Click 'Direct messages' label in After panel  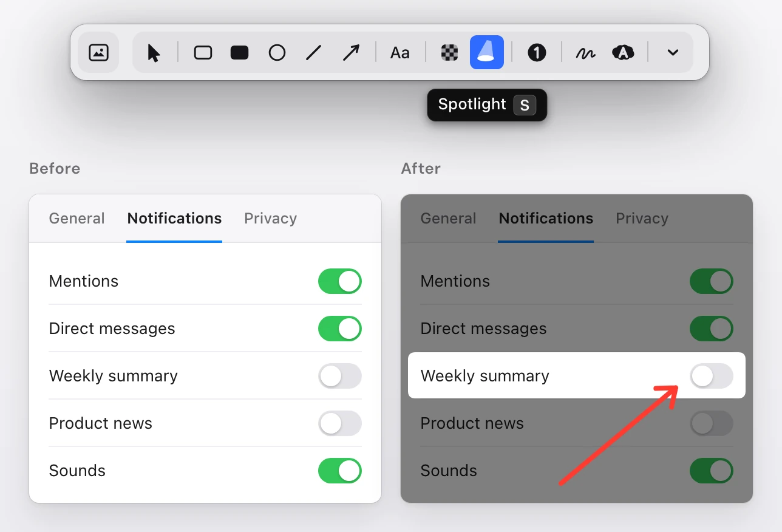coord(483,329)
